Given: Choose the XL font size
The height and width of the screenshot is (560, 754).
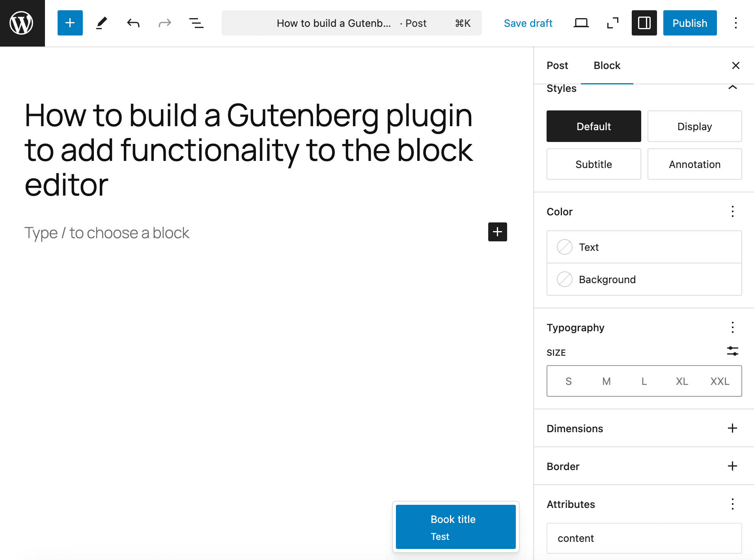Looking at the screenshot, I should [682, 381].
